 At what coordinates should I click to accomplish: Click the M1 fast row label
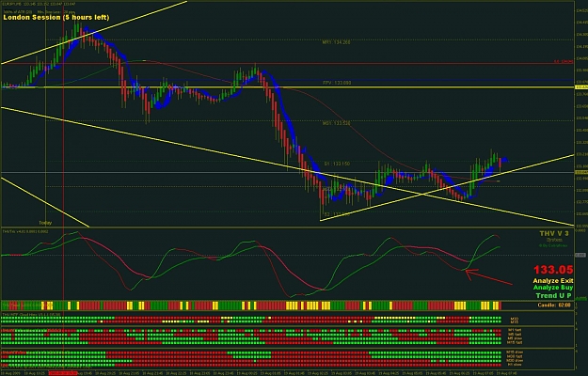tap(515, 330)
